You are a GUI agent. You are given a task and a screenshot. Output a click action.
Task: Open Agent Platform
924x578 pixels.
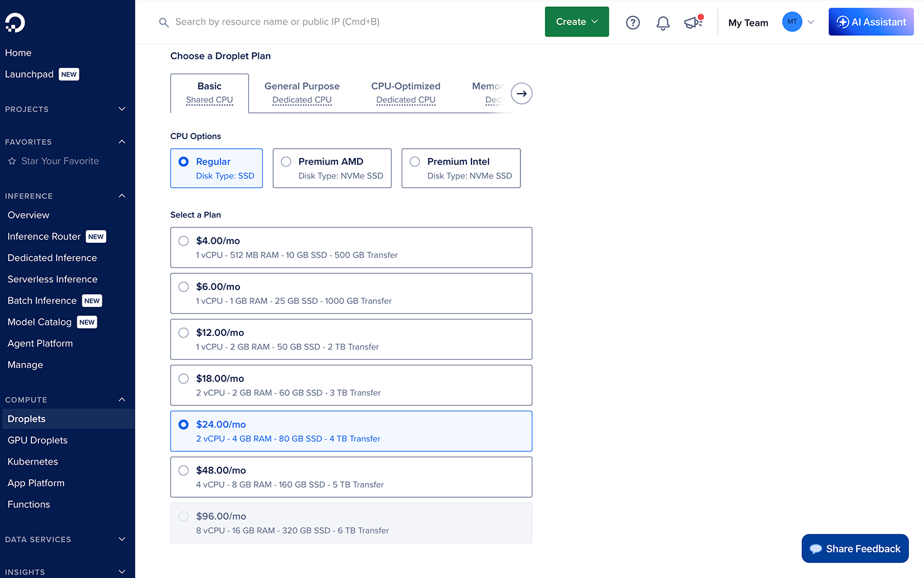pyautogui.click(x=40, y=343)
